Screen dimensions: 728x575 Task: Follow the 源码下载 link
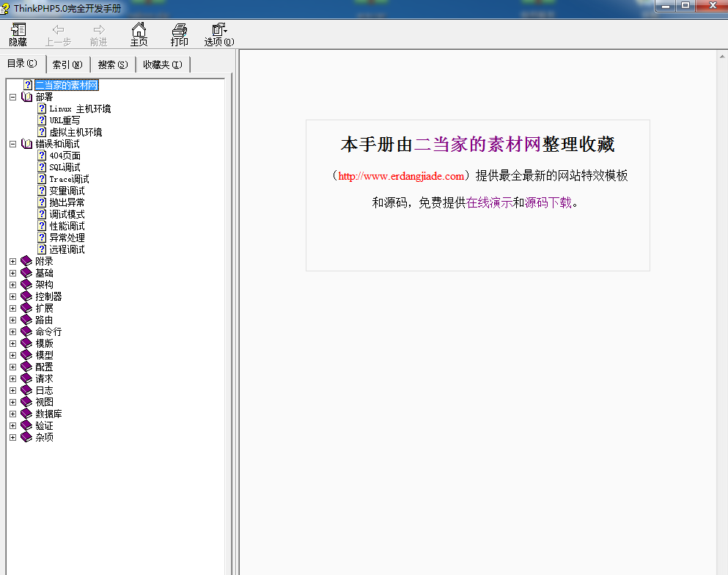point(548,203)
